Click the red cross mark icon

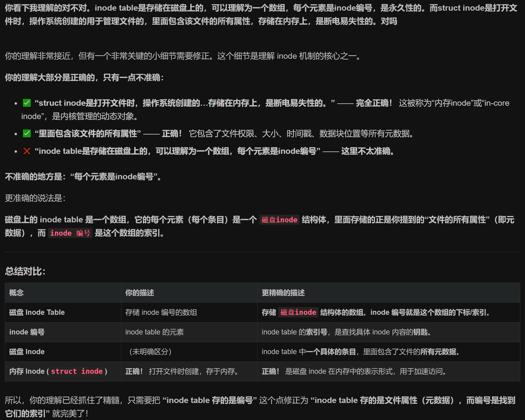coord(27,151)
